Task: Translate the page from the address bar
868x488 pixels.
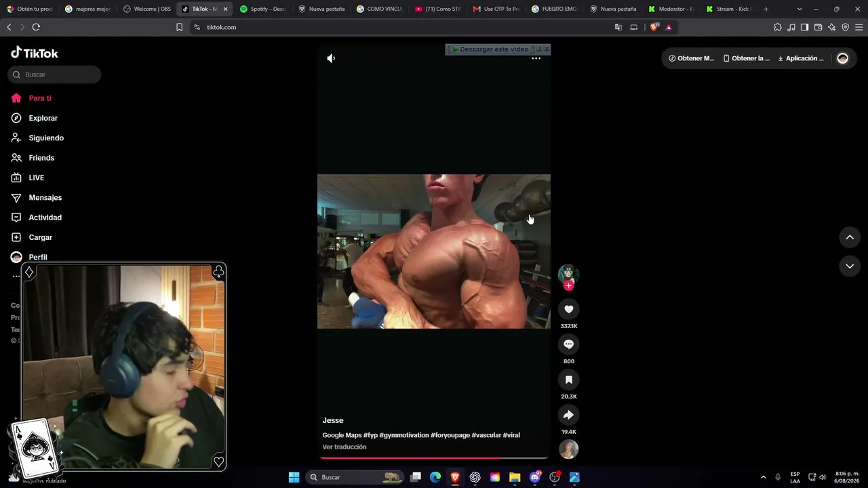Action: coord(618,27)
